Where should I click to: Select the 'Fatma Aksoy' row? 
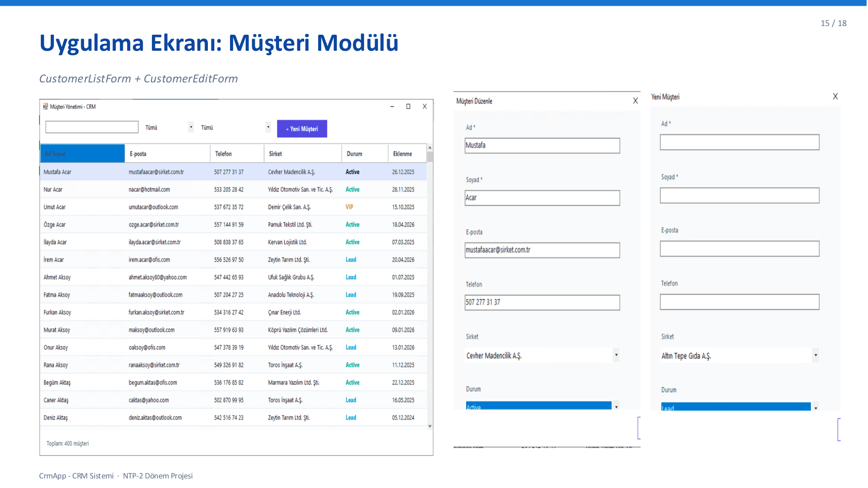[x=233, y=295]
